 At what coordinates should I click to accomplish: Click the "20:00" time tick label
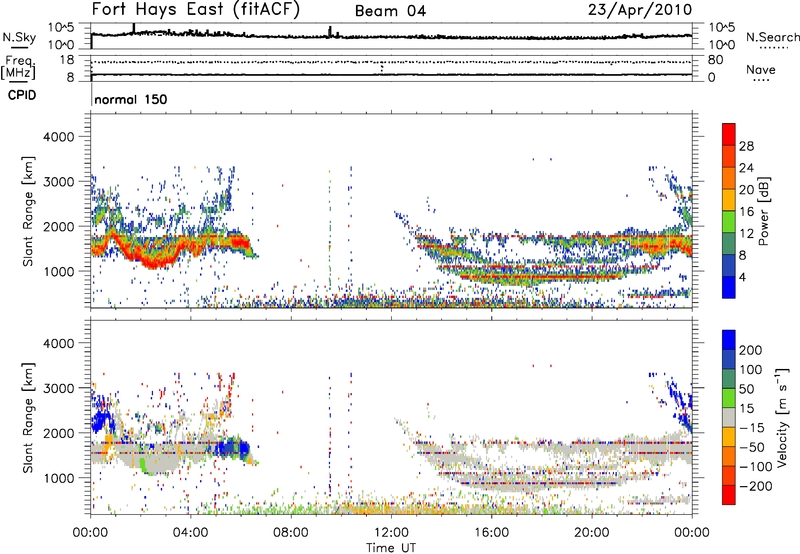(591, 533)
